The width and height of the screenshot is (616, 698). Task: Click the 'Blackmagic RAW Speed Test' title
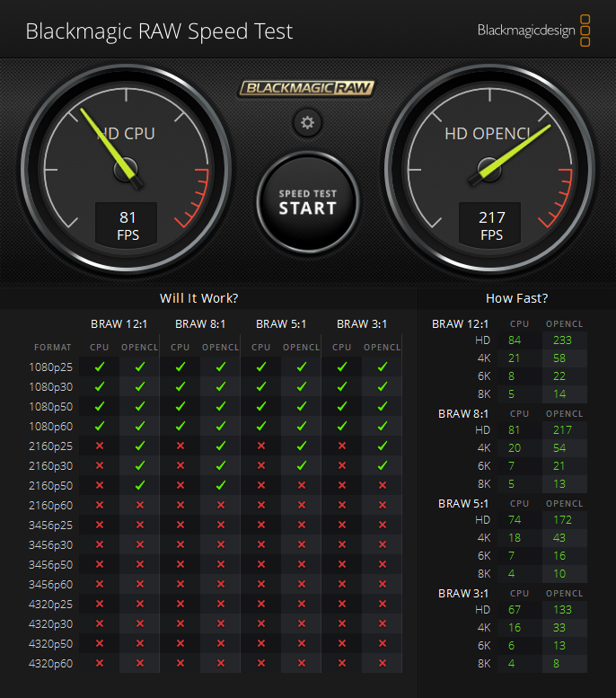[x=159, y=31]
